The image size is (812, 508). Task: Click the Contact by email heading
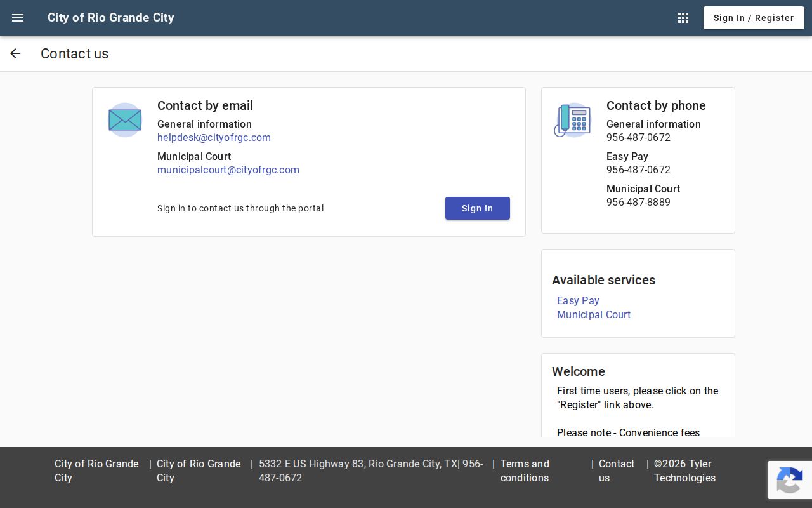coord(205,105)
